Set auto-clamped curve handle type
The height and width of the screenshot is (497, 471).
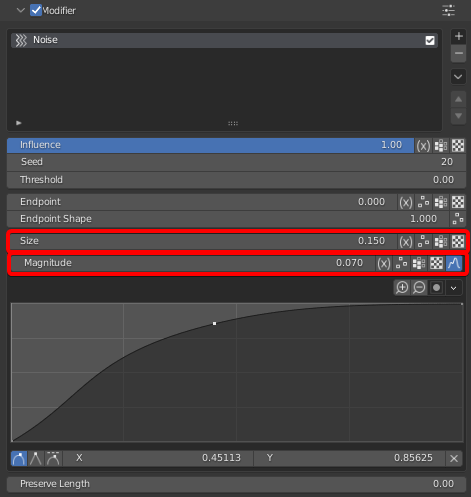click(x=53, y=458)
